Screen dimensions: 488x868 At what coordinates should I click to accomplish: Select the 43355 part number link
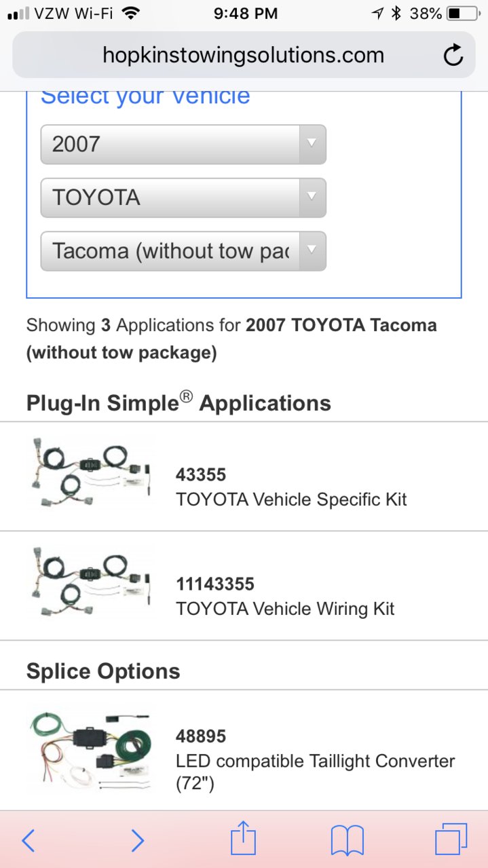(201, 474)
